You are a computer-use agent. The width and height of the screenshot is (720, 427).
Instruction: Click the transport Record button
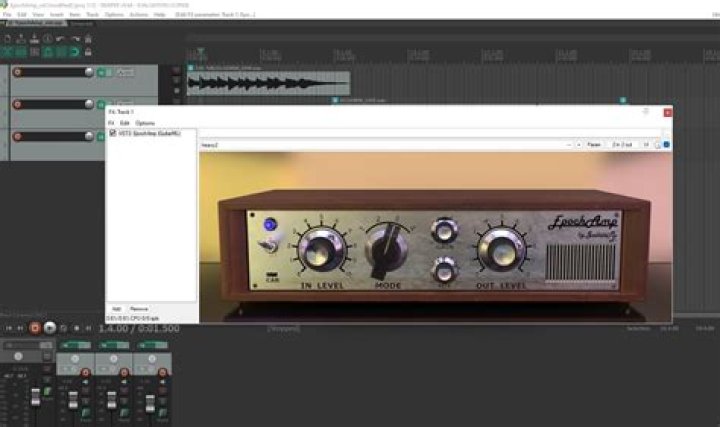(35, 328)
